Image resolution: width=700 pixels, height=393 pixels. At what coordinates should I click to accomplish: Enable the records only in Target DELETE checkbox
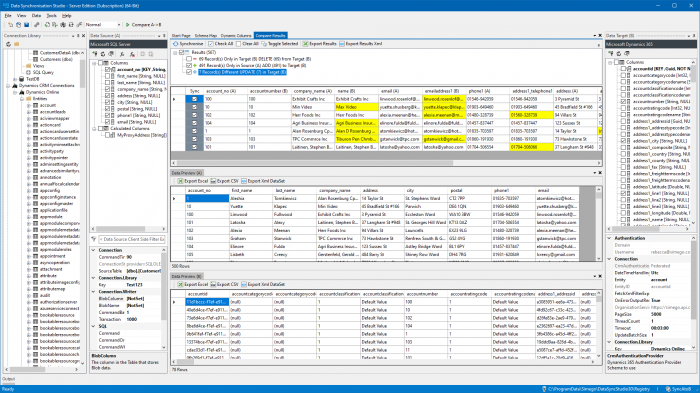pyautogui.click(x=189, y=59)
